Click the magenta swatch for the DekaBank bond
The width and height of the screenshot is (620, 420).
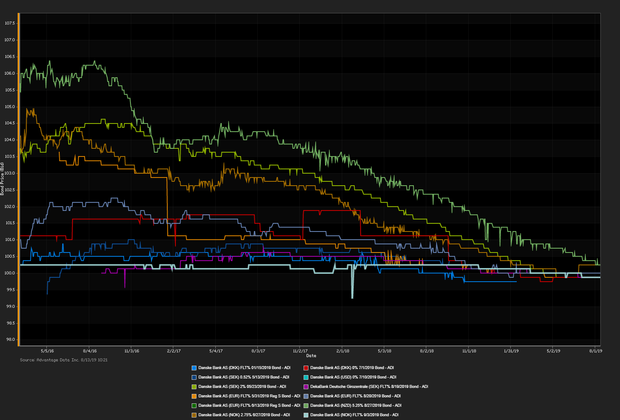[306, 387]
